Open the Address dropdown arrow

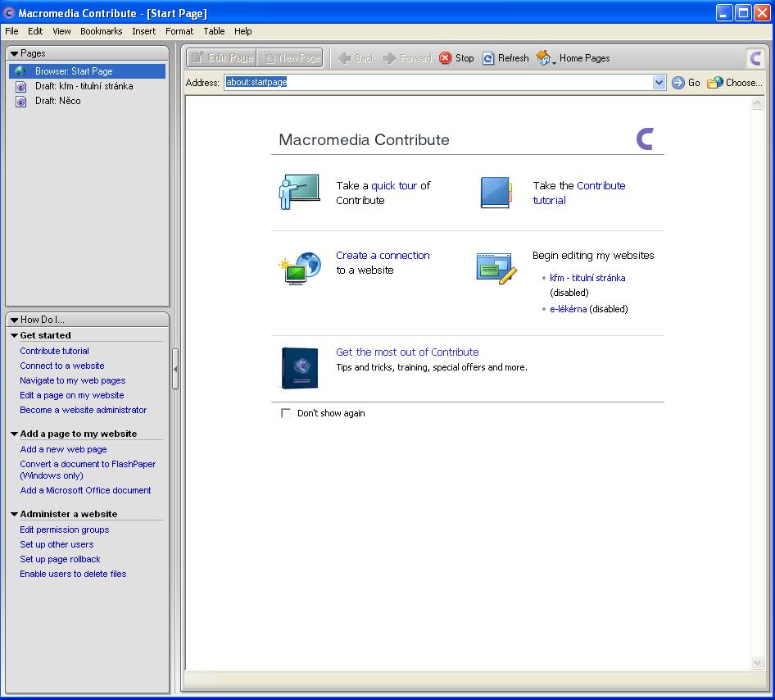[659, 83]
